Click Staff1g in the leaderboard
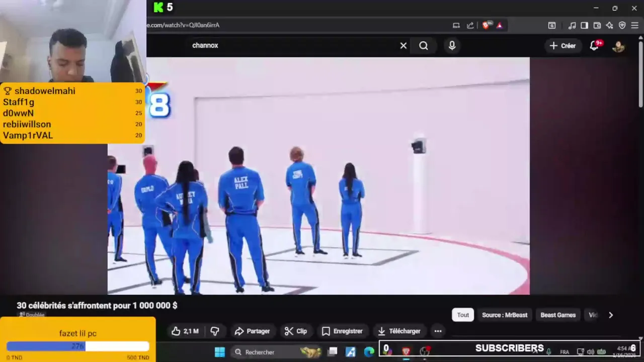The width and height of the screenshot is (644, 362). (x=19, y=102)
